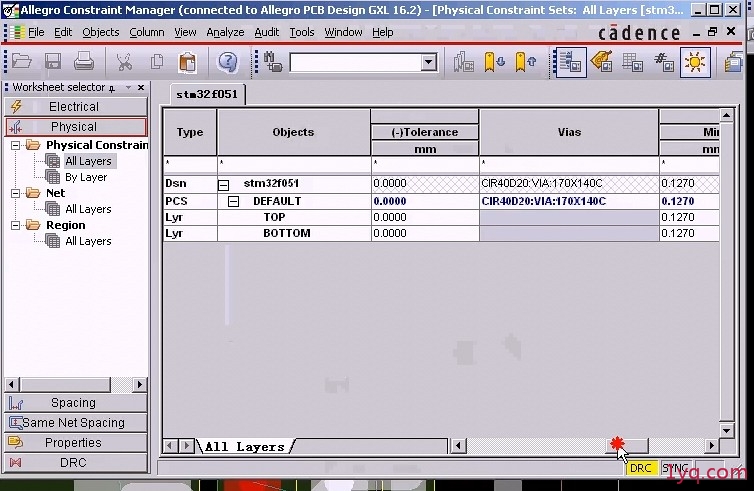
Task: Open the Column menu
Action: click(x=147, y=32)
